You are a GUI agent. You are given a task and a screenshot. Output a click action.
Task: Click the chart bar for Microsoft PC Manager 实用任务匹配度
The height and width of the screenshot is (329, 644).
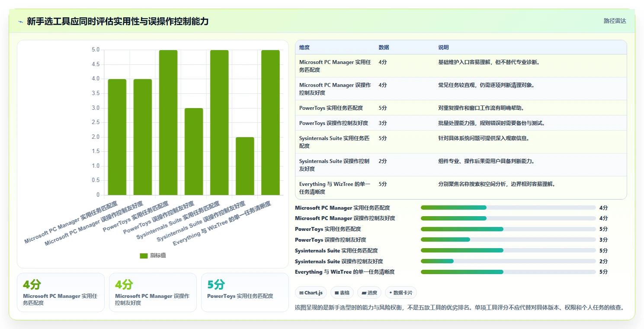coord(117,137)
